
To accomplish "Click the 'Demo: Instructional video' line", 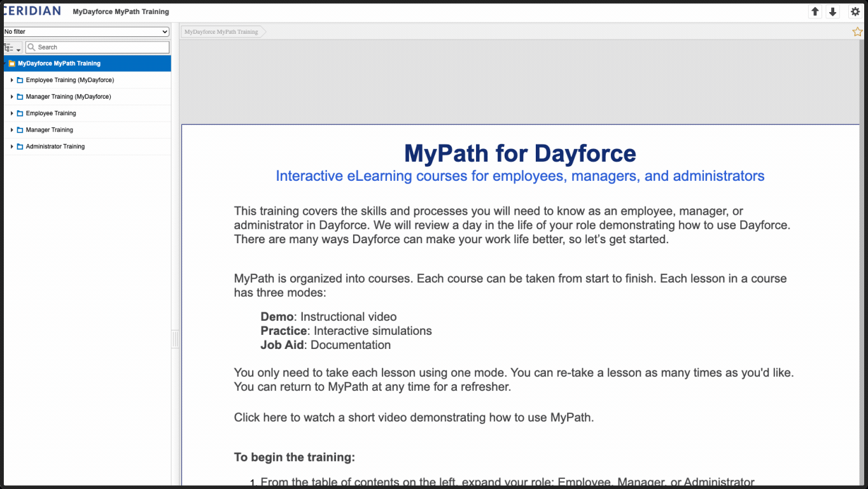I will [x=328, y=317].
